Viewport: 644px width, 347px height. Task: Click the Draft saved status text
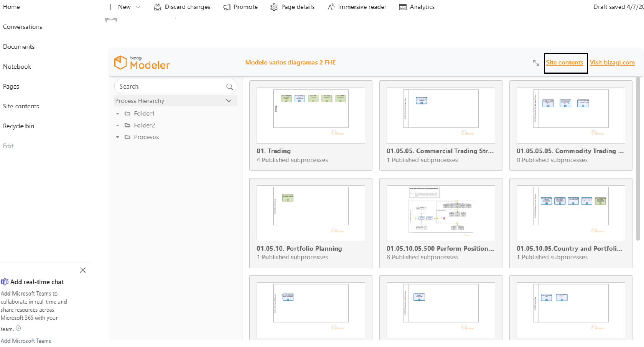(x=618, y=7)
